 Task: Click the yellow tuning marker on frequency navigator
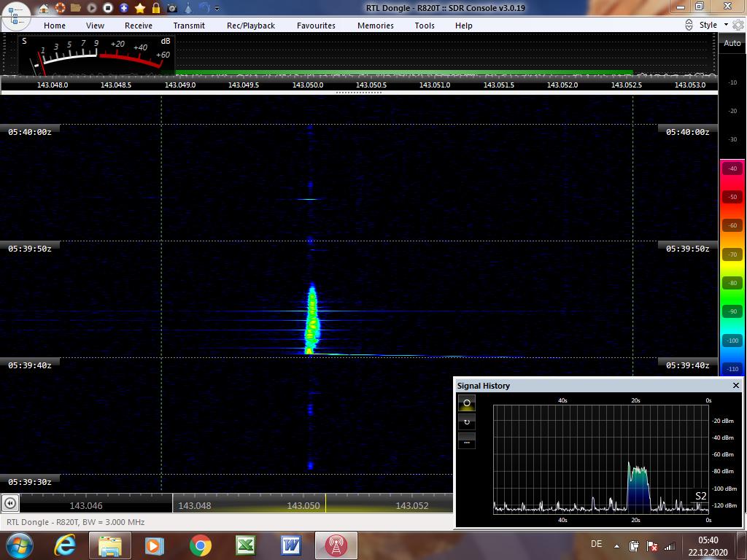pyautogui.click(x=326, y=503)
